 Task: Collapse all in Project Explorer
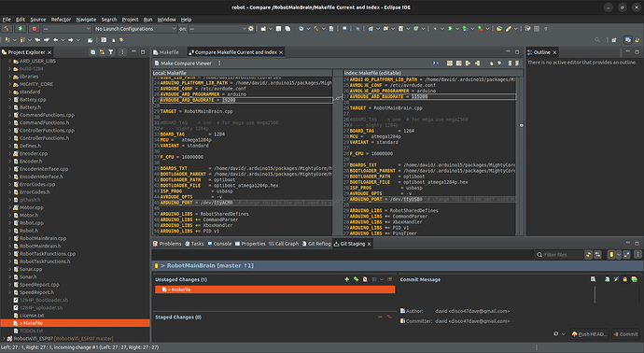click(92, 52)
